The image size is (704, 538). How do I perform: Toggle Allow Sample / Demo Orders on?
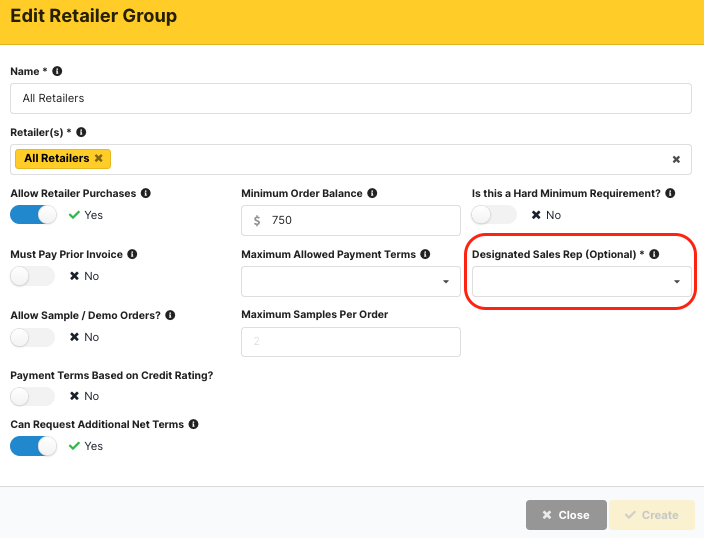tap(33, 337)
